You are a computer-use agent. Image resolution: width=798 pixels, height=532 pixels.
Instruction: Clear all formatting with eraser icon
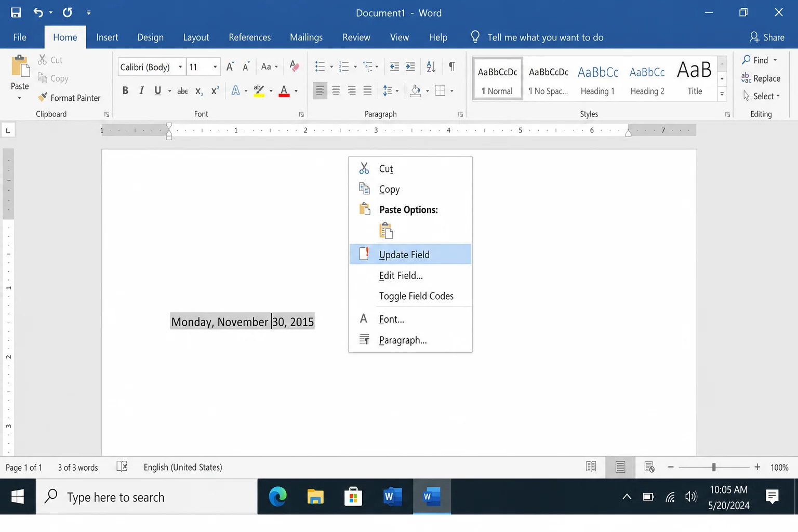pos(295,66)
